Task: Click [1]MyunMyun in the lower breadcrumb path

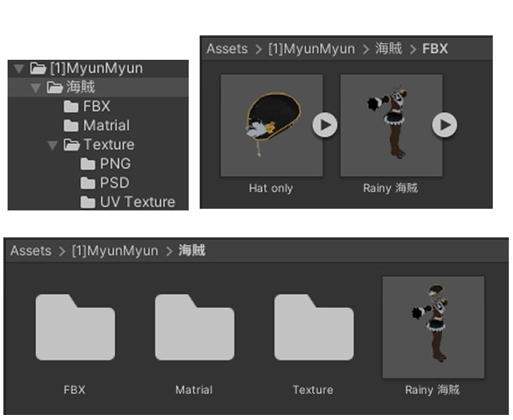Action: click(115, 251)
